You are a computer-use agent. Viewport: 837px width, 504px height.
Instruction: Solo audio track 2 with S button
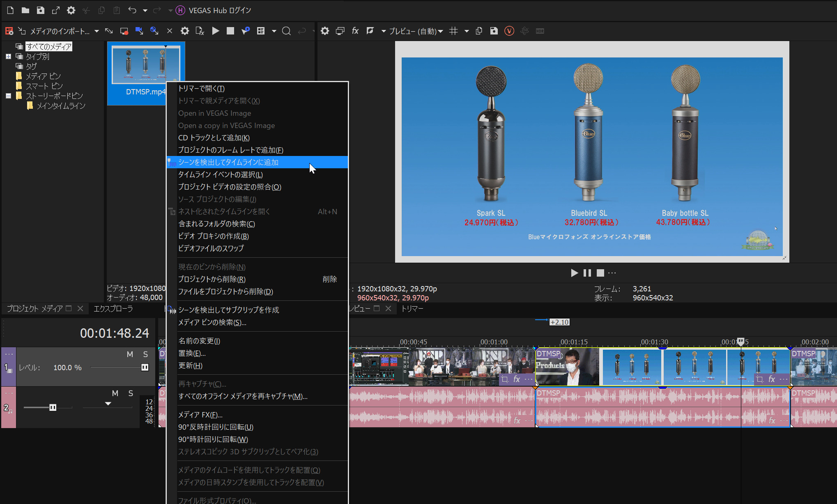(131, 393)
